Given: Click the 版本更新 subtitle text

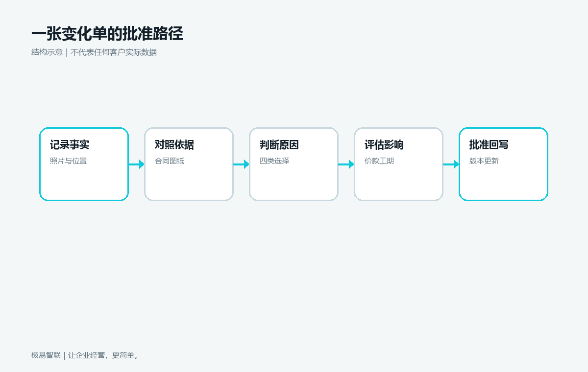Looking at the screenshot, I should (x=484, y=161).
